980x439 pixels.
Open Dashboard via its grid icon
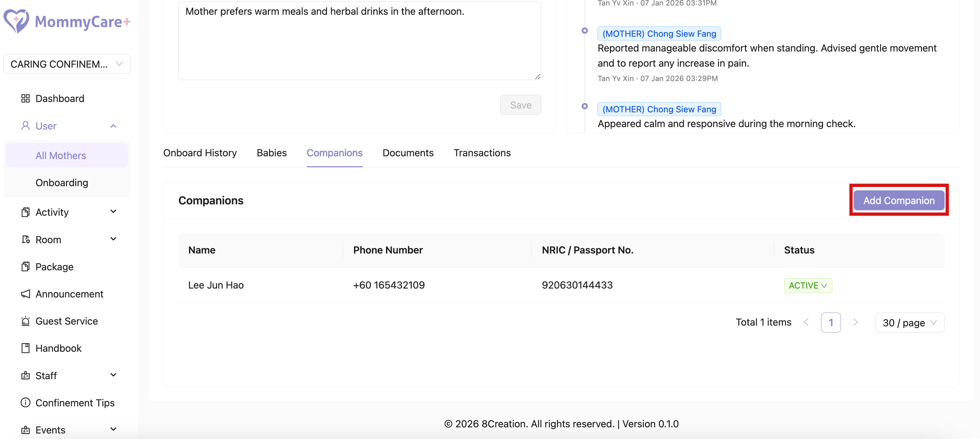(25, 99)
